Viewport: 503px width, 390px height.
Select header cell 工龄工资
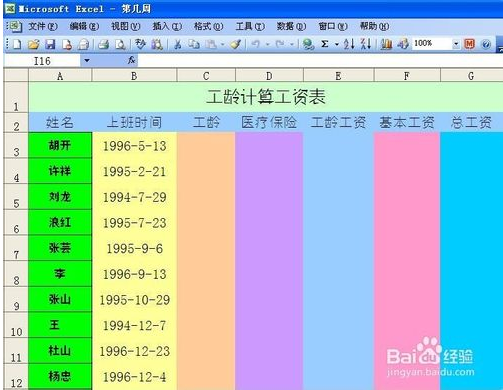coord(338,122)
